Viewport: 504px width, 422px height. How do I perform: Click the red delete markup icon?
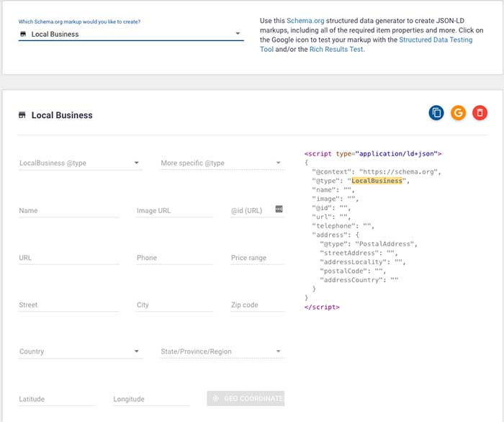tap(480, 112)
